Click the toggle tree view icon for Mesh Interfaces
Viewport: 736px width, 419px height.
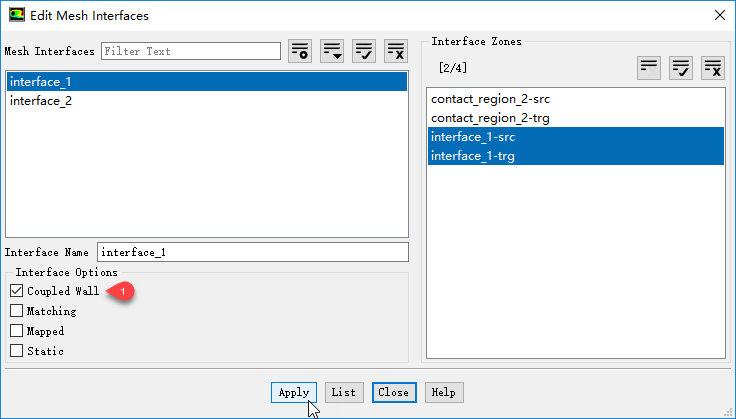tap(300, 52)
